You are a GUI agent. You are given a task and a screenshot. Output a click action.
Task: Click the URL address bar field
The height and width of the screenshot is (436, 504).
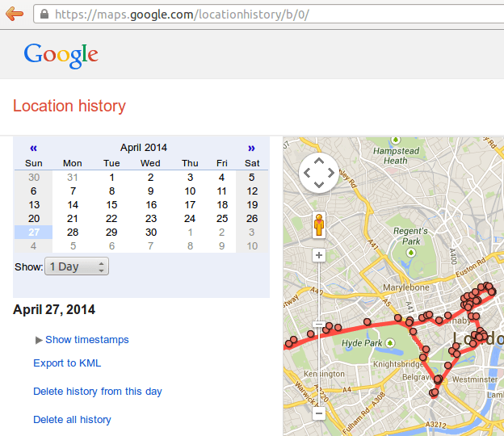pos(269,15)
